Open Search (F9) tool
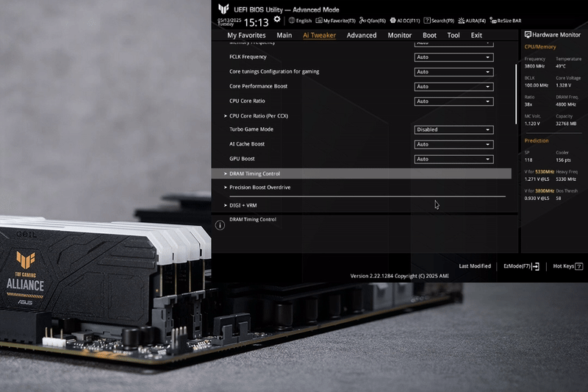 point(439,21)
